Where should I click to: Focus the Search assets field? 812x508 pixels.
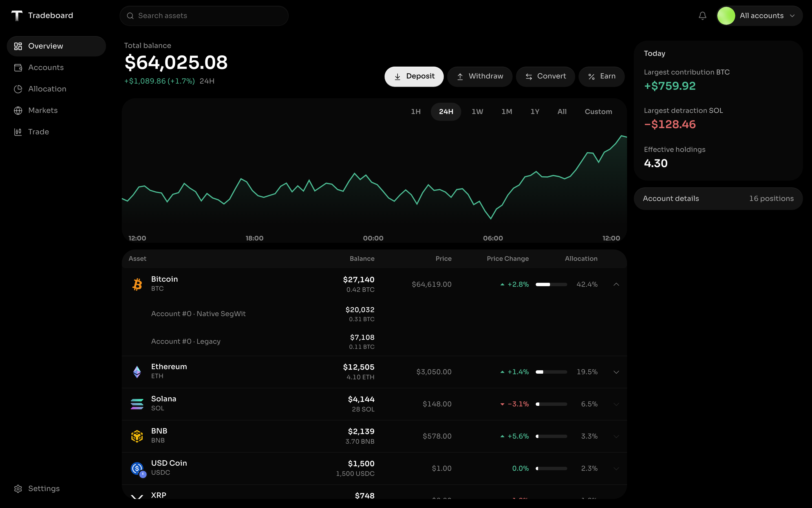[x=204, y=16]
